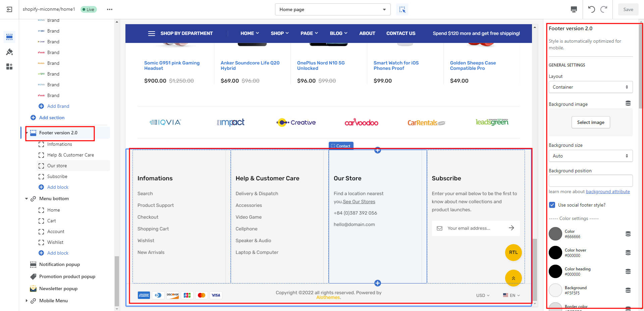The image size is (644, 311).
Task: Open the Home page template dropdown
Action: tap(332, 9)
